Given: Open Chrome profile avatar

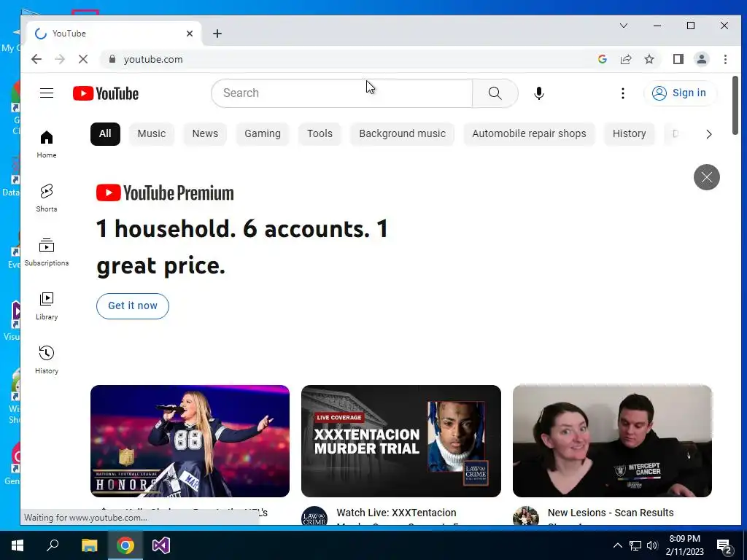Looking at the screenshot, I should [x=701, y=59].
